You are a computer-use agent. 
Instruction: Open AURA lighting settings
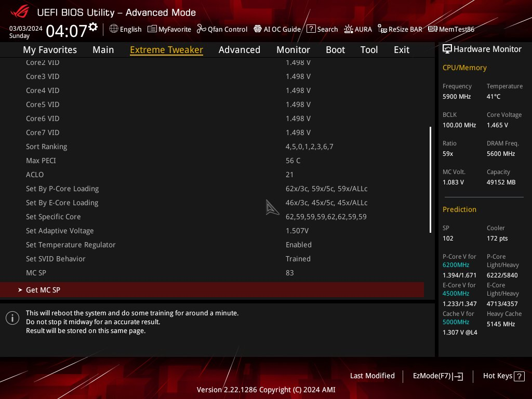(x=358, y=29)
